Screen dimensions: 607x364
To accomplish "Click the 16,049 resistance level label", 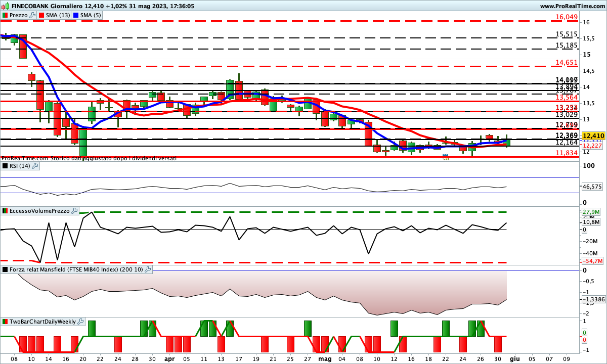I will tap(567, 17).
